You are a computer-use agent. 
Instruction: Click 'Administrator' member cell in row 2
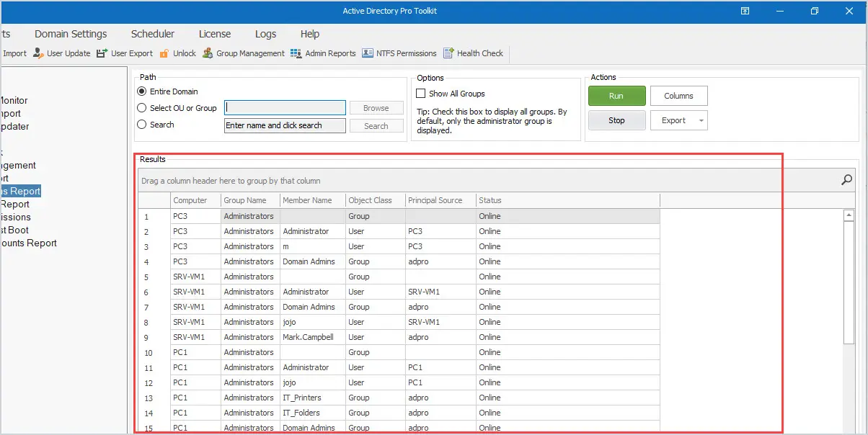pyautogui.click(x=312, y=231)
